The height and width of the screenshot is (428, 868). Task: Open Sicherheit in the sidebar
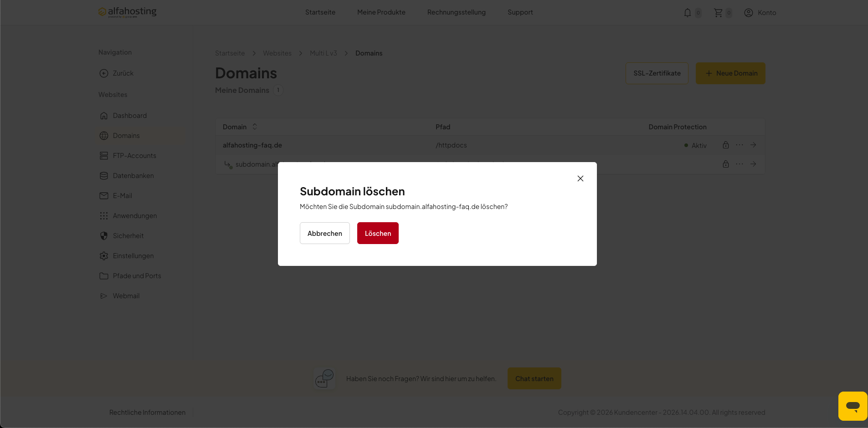[122, 236]
